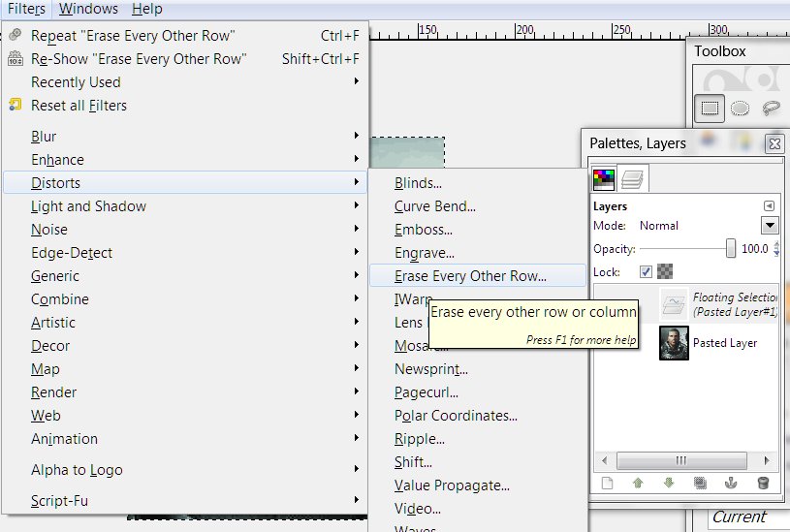This screenshot has width=790, height=532.
Task: Anchor the floating layer
Action: (731, 483)
